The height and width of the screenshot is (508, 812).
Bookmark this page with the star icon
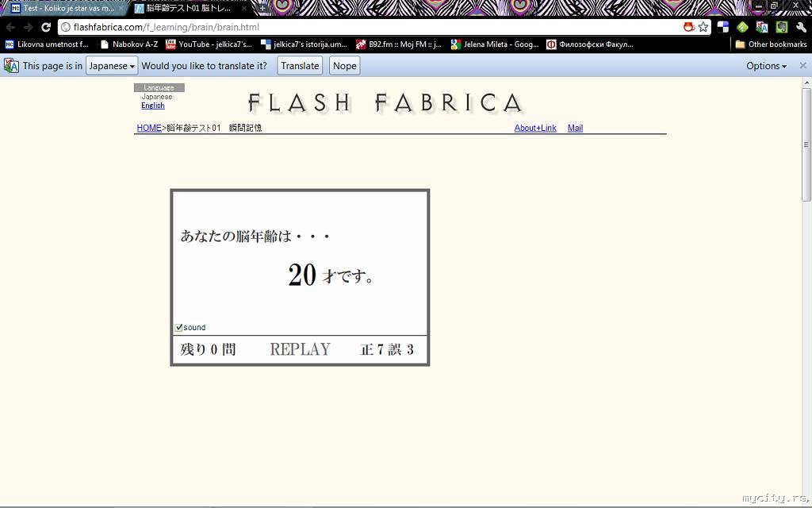[703, 27]
